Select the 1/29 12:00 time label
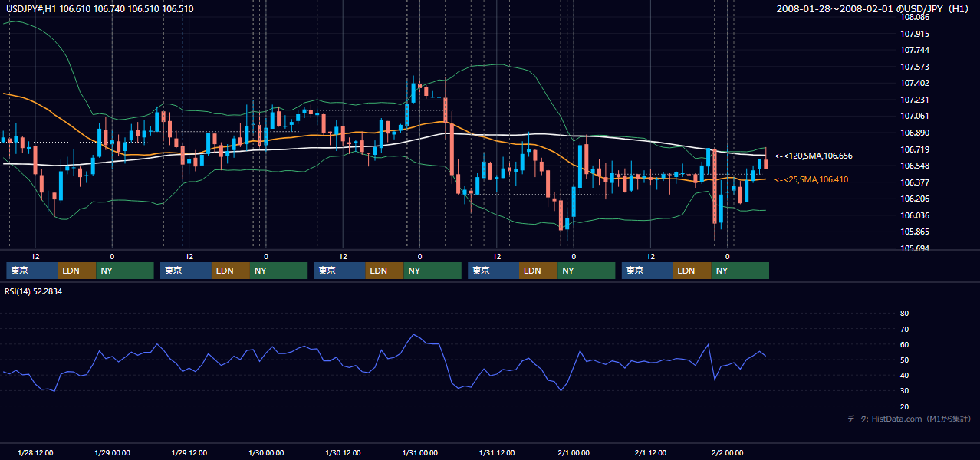Screen dimensions: 980x460 189,452
